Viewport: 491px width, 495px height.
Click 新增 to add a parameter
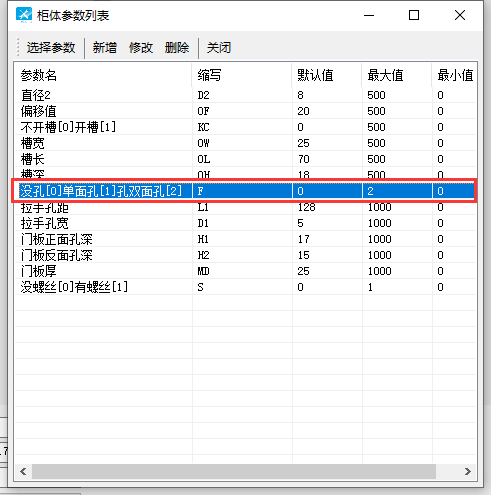click(104, 48)
